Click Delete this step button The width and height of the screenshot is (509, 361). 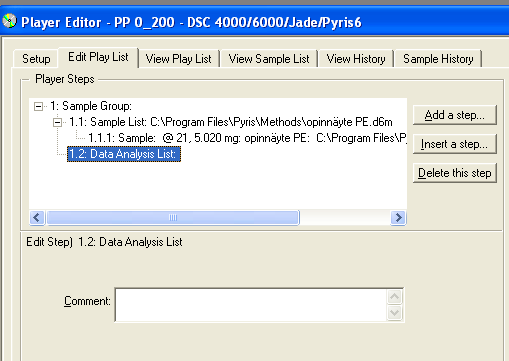coord(455,173)
